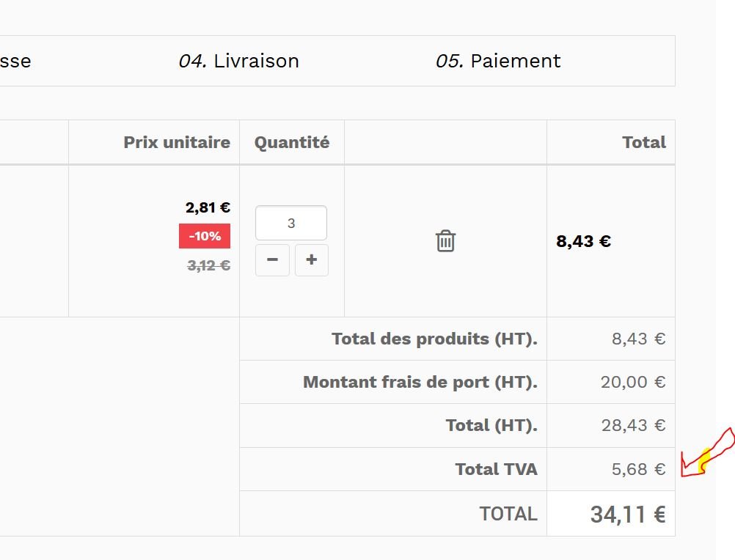Click the Total TVA amount 5,68 €
The height and width of the screenshot is (560, 735).
[638, 469]
